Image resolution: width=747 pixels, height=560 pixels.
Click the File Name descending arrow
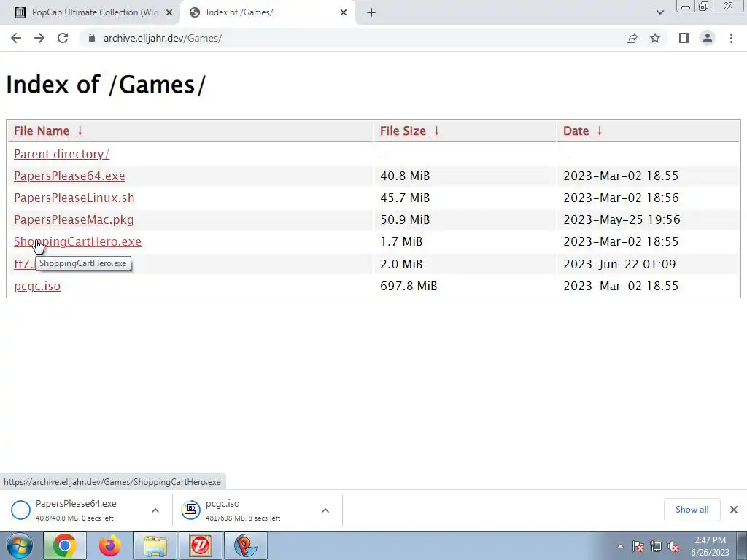tap(80, 131)
